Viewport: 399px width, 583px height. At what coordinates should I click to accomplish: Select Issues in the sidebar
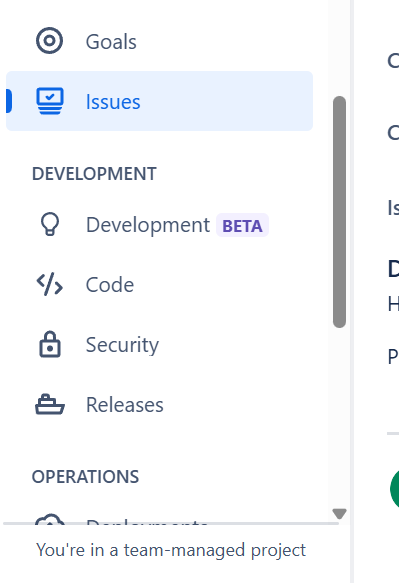(x=160, y=101)
